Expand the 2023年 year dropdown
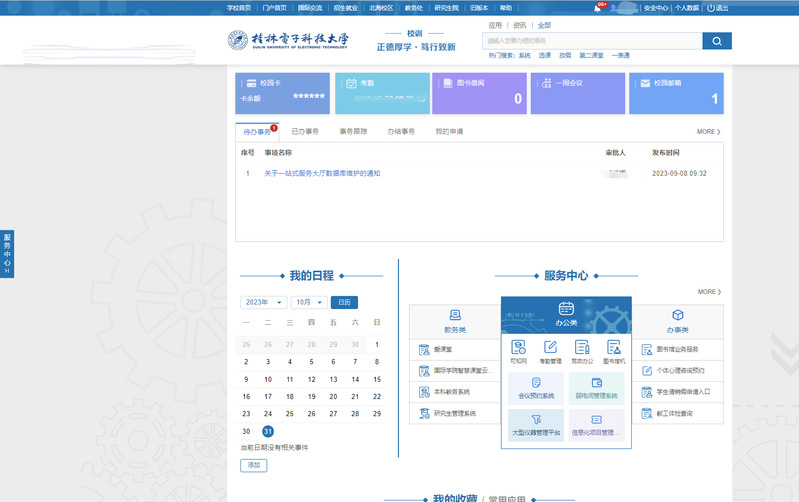Image resolution: width=799 pixels, height=502 pixels. pyautogui.click(x=262, y=302)
